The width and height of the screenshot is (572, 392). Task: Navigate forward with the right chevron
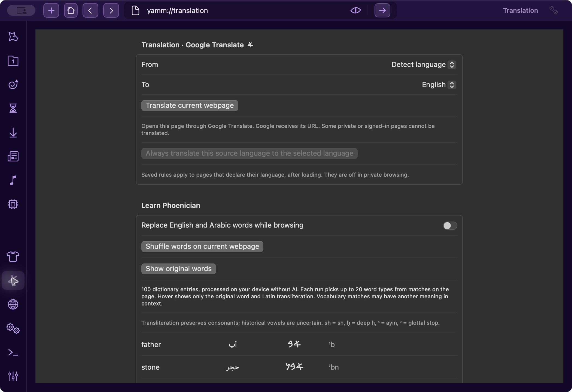111,11
